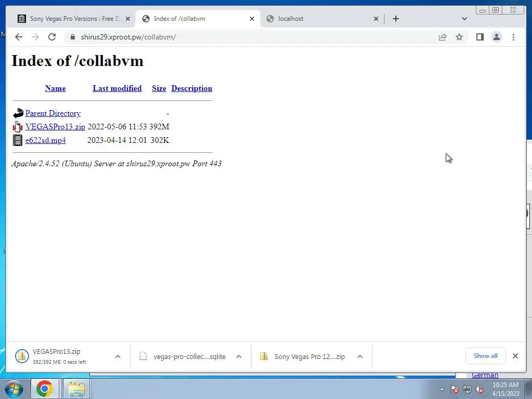Screen dimensions: 532x399
Task: Open the Chrome profile avatar menu
Action: 496,37
